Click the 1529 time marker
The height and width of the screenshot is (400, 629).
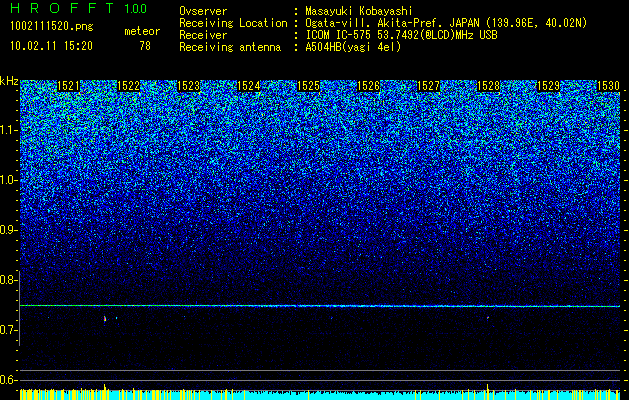[548, 86]
